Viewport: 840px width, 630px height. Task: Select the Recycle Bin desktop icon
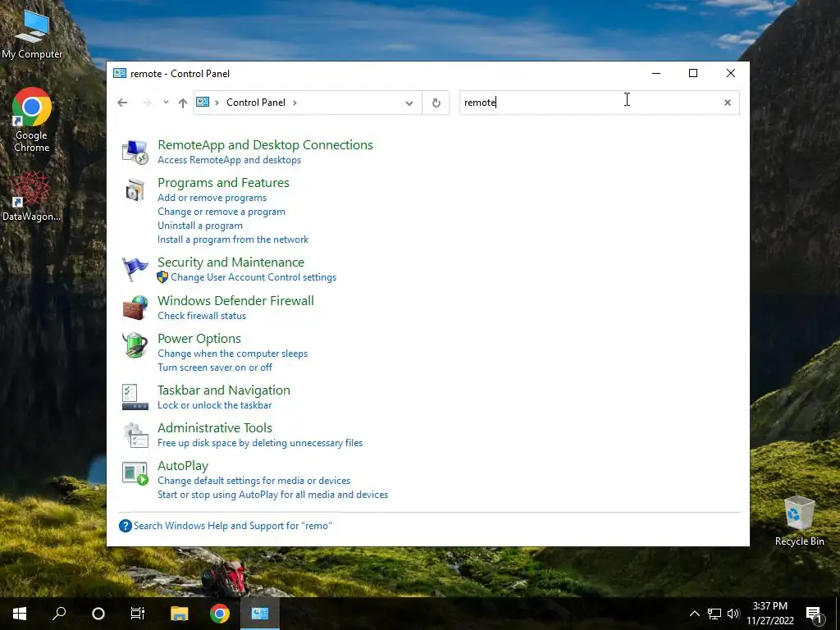coord(799,521)
